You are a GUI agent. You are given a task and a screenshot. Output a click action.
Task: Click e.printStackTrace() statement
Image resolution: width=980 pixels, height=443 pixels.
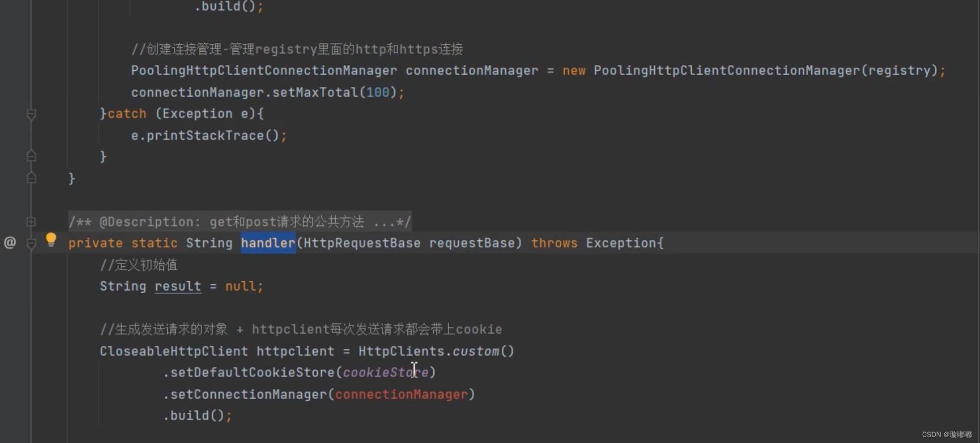209,135
